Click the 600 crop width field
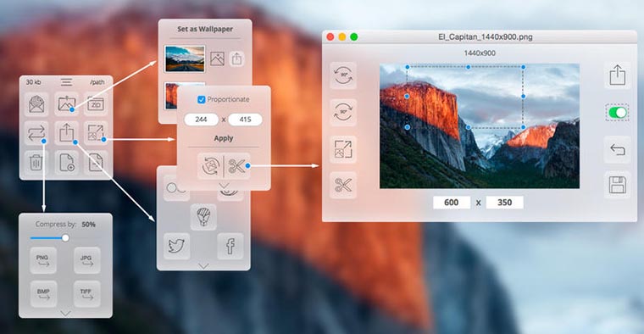644x334 pixels. click(452, 202)
